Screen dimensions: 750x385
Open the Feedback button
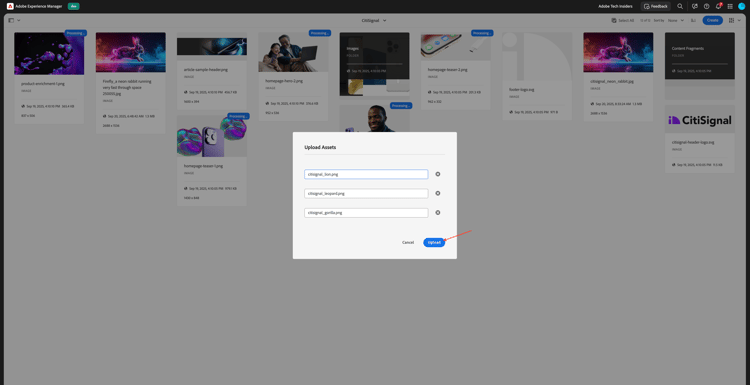[x=656, y=6]
